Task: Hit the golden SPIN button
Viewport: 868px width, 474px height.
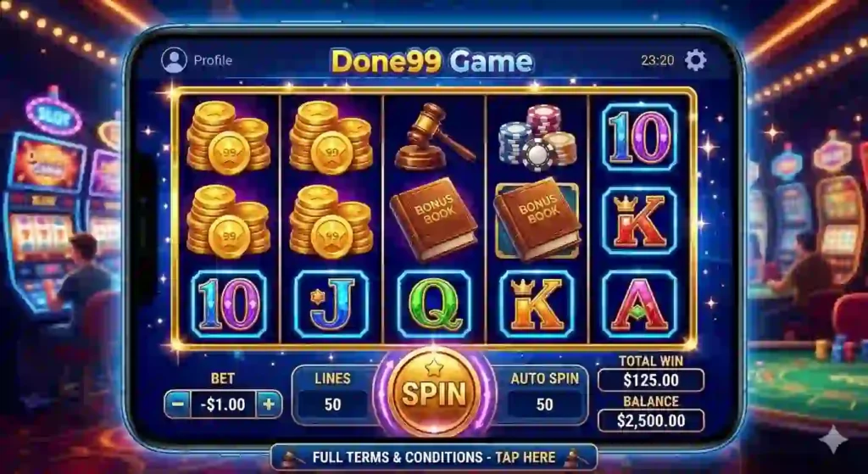Action: click(x=435, y=392)
